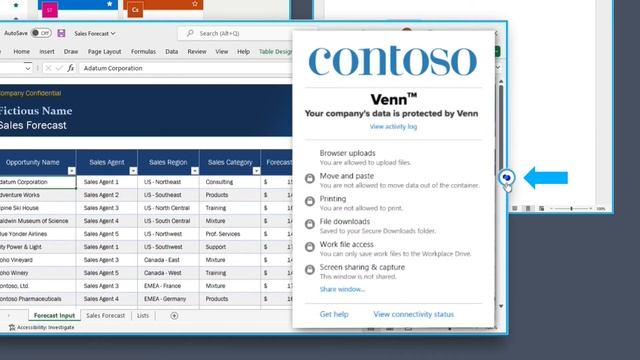This screenshot has width=640, height=360.
Task: Select the Baldwin Museum of Science cell
Action: pyautogui.click(x=38, y=221)
